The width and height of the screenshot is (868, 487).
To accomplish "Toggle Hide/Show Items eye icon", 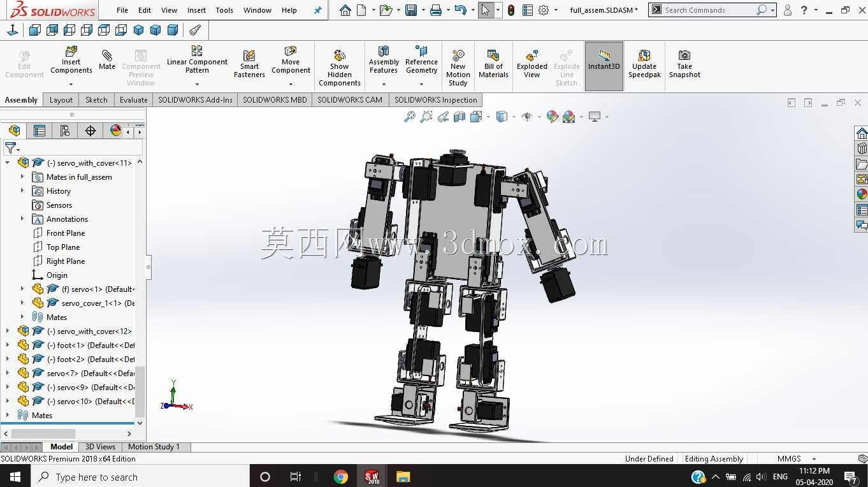I will point(527,117).
